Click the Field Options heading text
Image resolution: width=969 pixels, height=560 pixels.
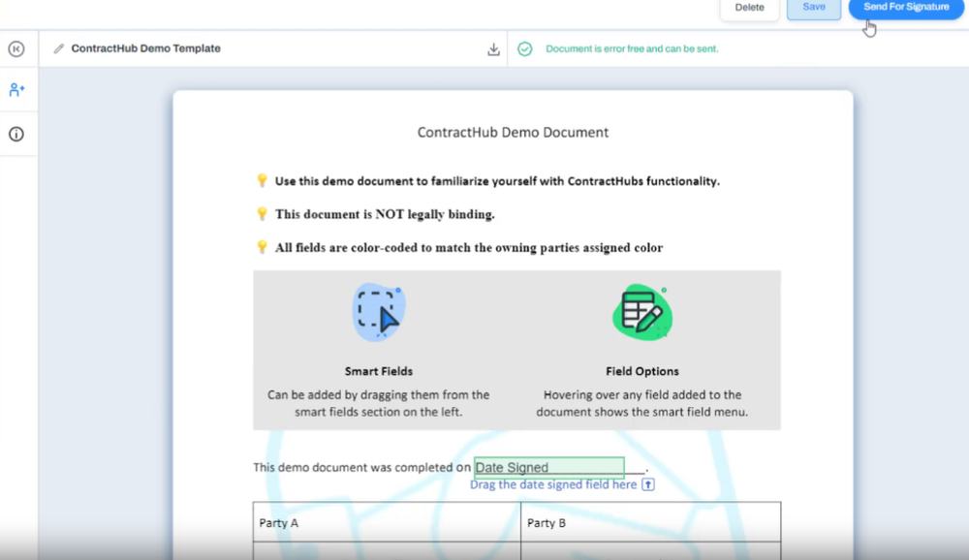pos(642,371)
